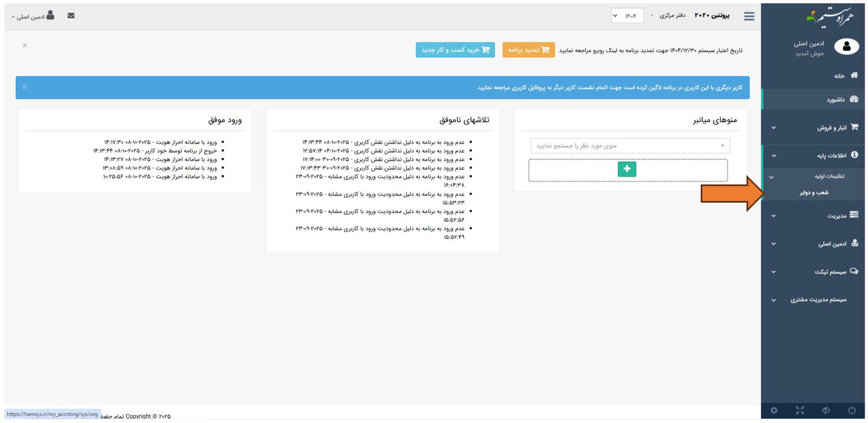This screenshot has height=423, width=868.
Task: Open the settings gear in sidebar footer
Action: point(774,410)
